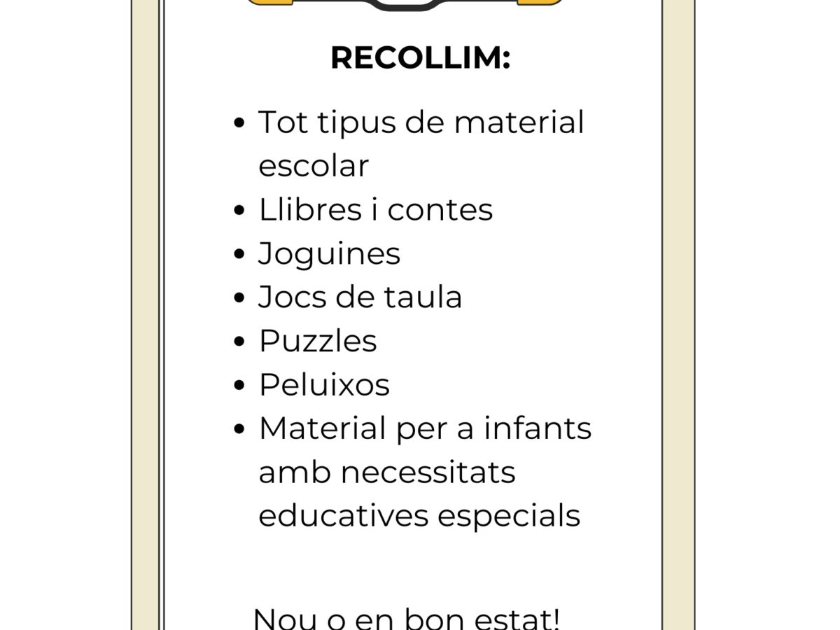Click the bullet beside 'Peluixos'
This screenshot has height=630, width=840.
[240, 386]
